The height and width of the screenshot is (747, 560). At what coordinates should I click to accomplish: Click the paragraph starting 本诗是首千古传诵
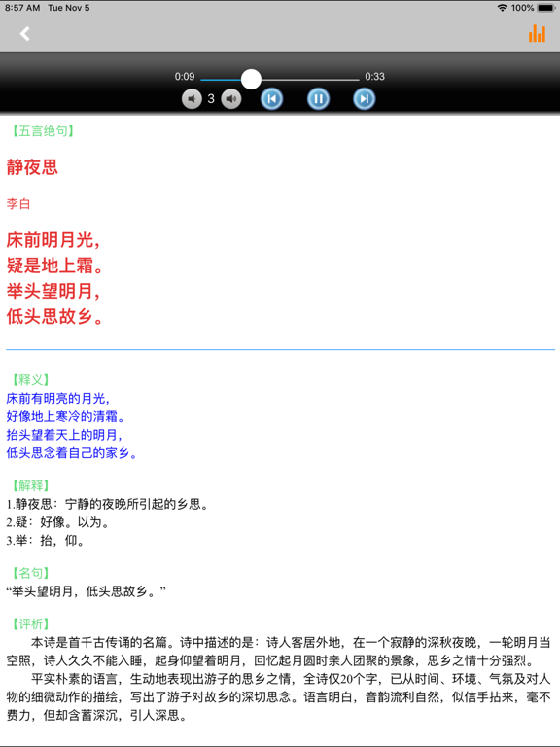(279, 652)
